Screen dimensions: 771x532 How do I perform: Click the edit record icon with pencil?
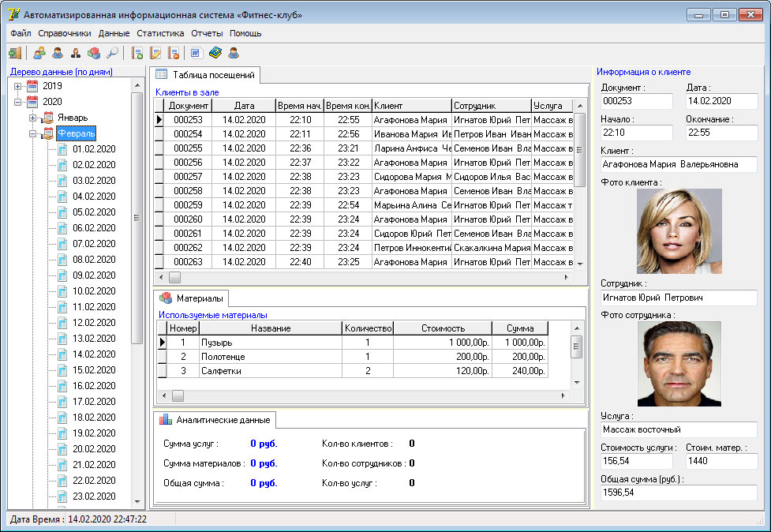click(x=155, y=54)
